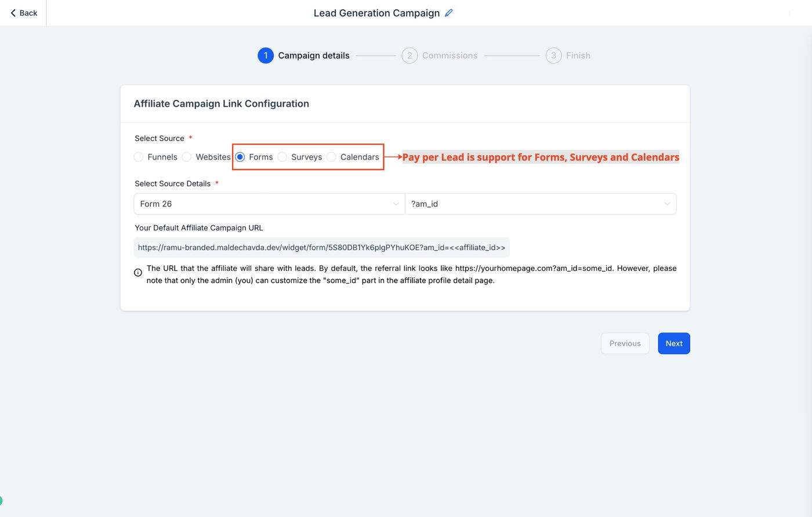This screenshot has height=517, width=812.
Task: Select the Websites source option
Action: 187,157
